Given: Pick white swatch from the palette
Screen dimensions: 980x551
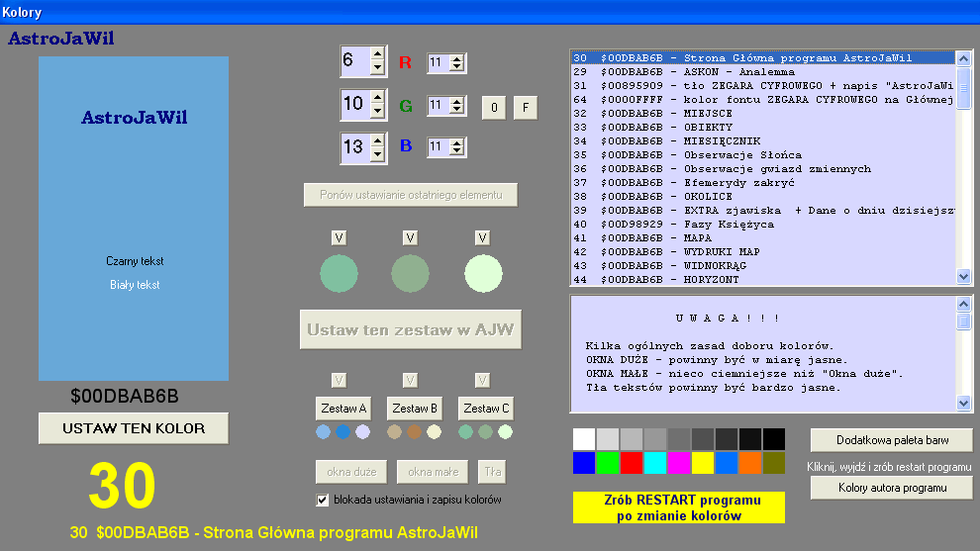Looking at the screenshot, I should click(584, 439).
